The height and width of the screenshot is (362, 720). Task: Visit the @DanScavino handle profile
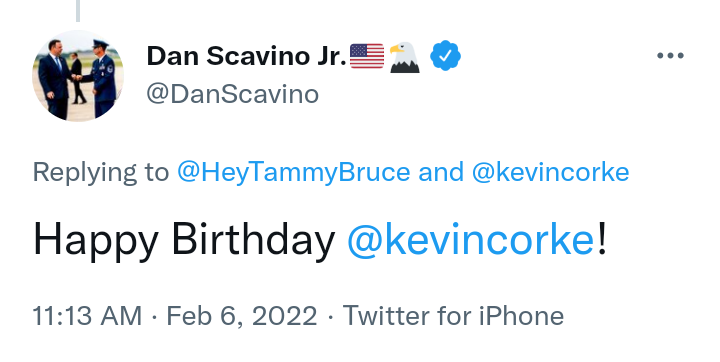tap(232, 94)
